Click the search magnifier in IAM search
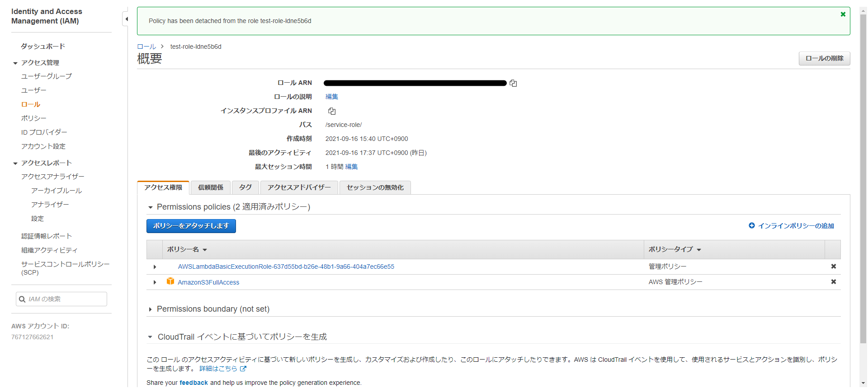868x388 pixels. (22, 299)
